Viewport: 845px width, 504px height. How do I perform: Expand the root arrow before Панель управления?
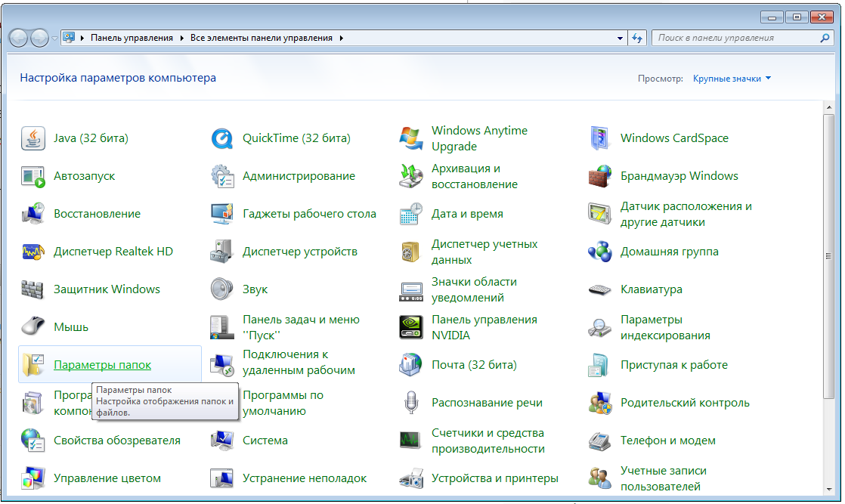click(x=82, y=39)
